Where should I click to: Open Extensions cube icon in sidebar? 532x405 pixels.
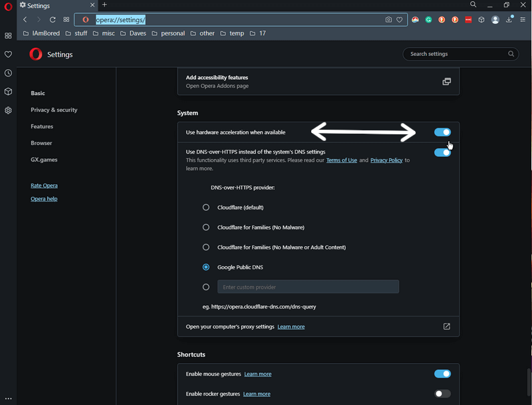tap(8, 92)
